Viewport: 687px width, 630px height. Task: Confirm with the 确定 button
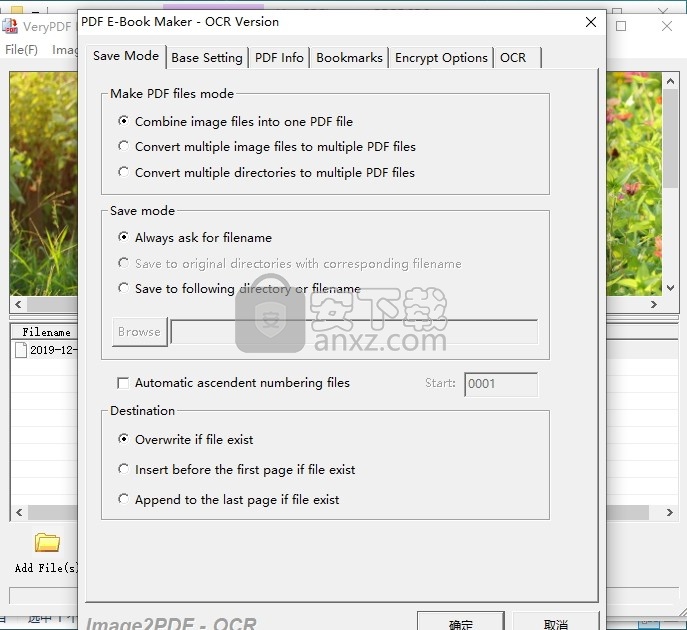460,622
